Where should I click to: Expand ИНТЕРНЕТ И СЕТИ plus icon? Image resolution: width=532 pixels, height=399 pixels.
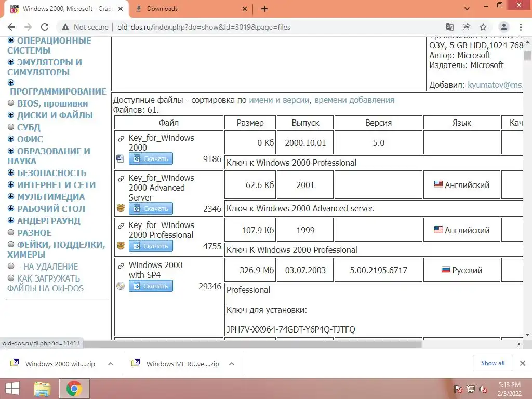pos(11,184)
